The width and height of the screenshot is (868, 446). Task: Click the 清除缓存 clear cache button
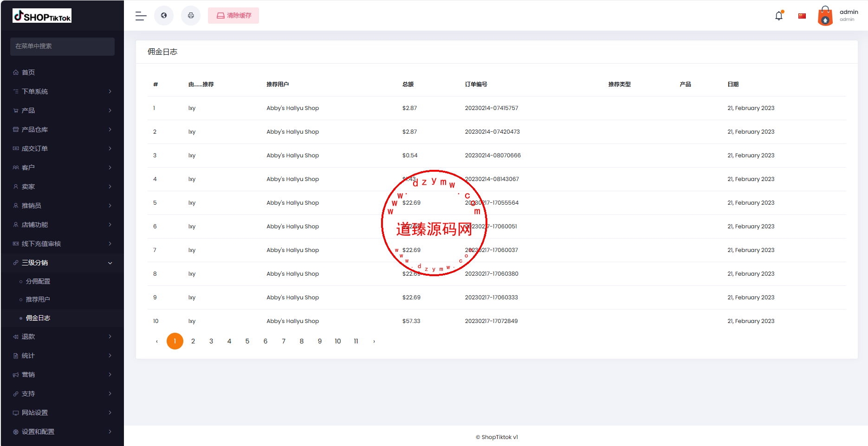pyautogui.click(x=233, y=15)
